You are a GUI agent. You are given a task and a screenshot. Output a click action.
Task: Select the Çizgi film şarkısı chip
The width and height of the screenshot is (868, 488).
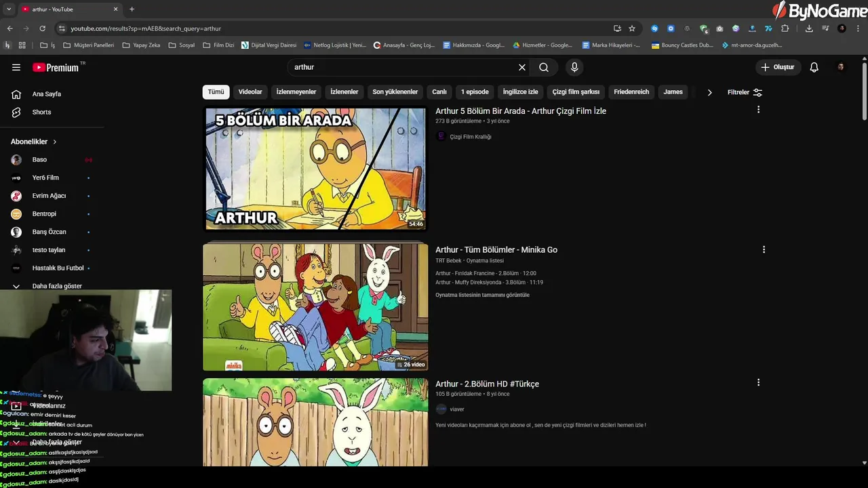(576, 92)
